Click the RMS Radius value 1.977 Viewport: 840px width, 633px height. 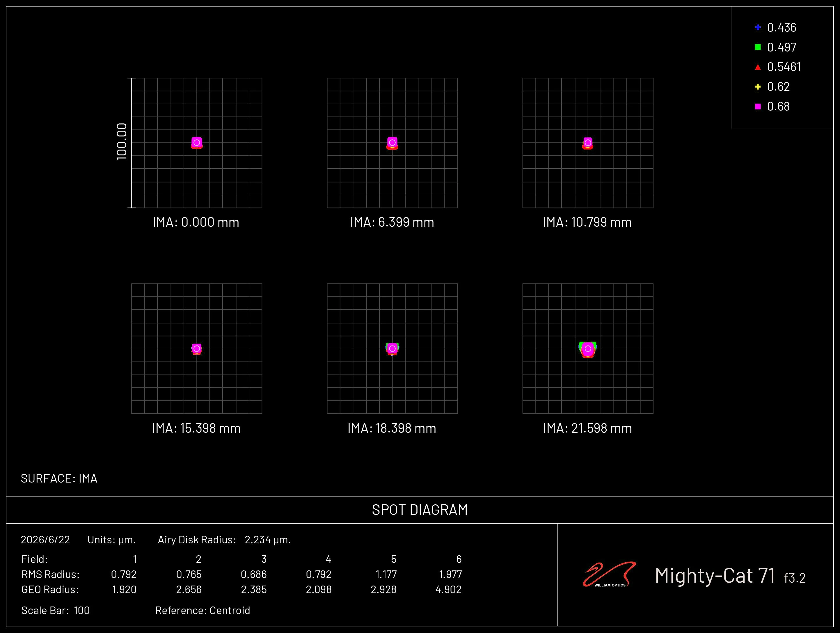click(x=450, y=575)
